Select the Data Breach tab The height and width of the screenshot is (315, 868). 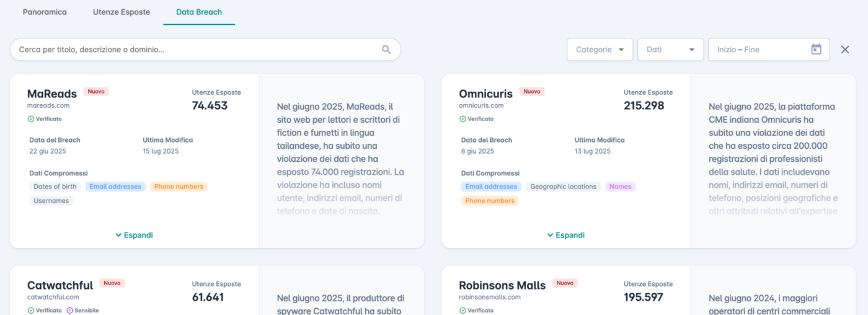pos(199,12)
